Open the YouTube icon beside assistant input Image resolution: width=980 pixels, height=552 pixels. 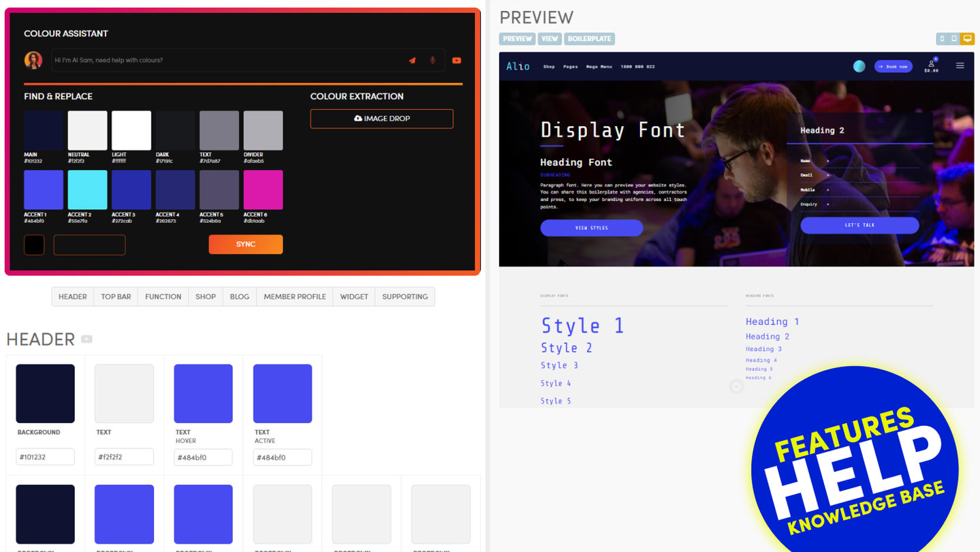pos(456,61)
